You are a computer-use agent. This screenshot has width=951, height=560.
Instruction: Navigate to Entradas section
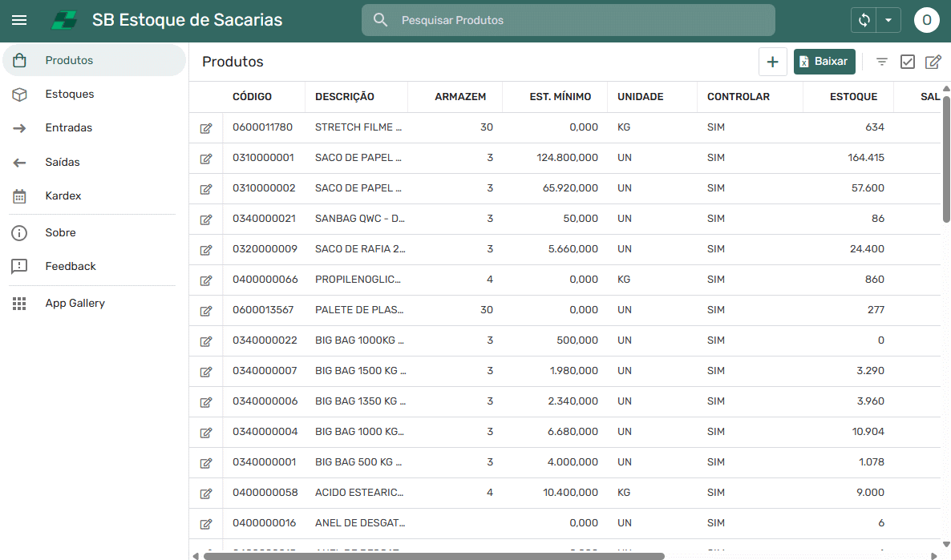tap(68, 127)
